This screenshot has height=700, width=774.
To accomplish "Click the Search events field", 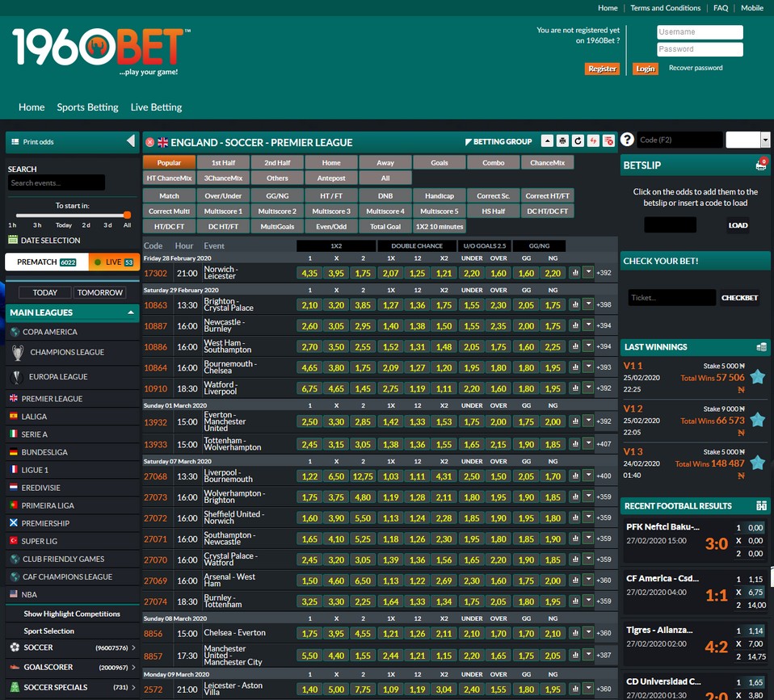I will (x=57, y=182).
